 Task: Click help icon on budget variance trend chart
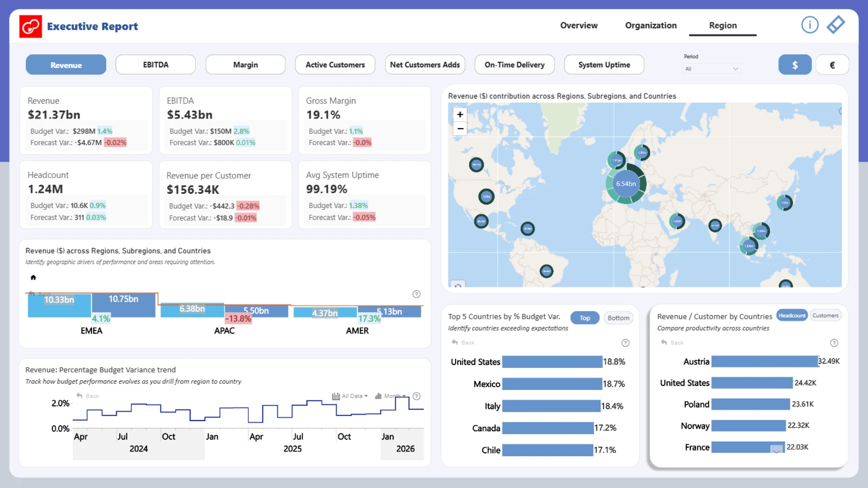point(416,396)
